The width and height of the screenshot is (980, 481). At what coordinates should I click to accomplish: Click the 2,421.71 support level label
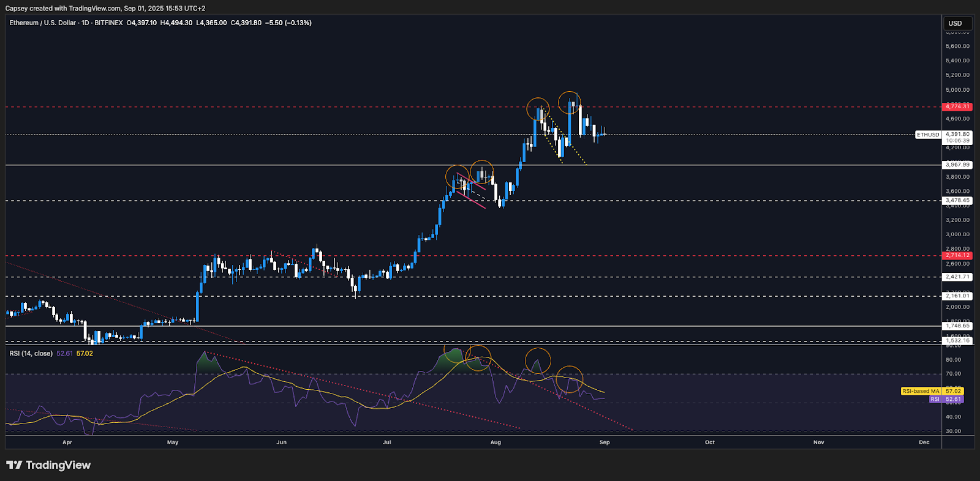[957, 277]
